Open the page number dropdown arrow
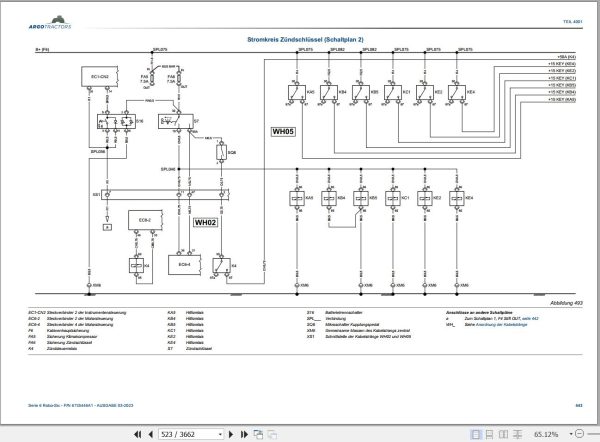The image size is (600, 442). pyautogui.click(x=220, y=434)
